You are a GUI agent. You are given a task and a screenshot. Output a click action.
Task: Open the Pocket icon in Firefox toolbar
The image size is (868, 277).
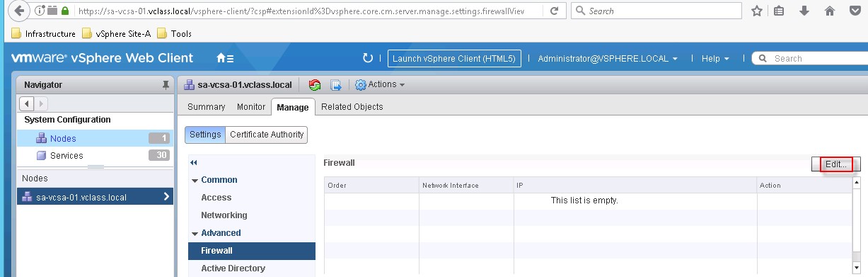point(855,11)
